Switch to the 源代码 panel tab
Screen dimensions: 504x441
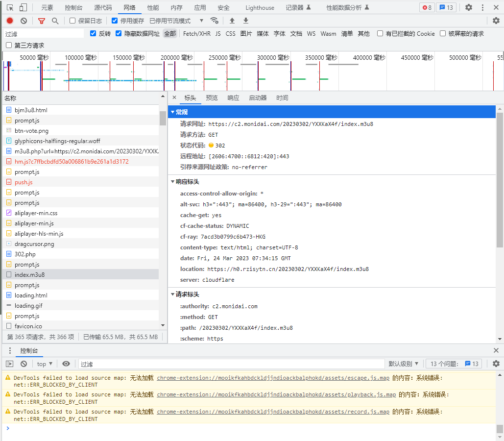point(103,7)
